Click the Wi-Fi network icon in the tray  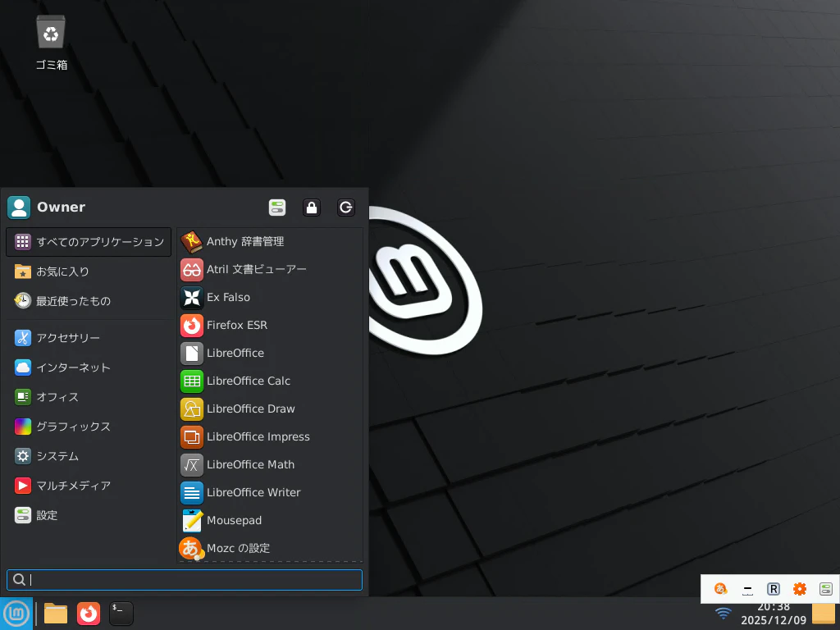724,612
